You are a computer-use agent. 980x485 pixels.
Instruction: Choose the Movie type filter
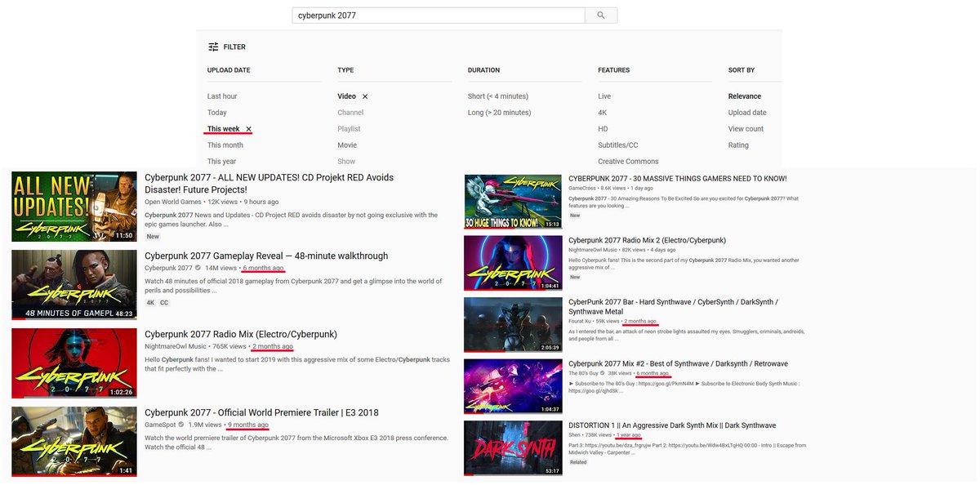(347, 145)
